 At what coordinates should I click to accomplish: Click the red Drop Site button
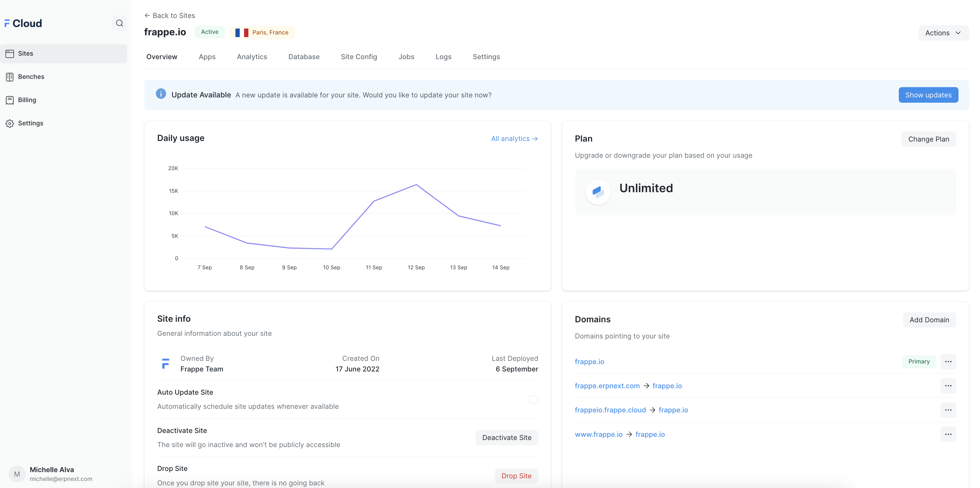[516, 476]
